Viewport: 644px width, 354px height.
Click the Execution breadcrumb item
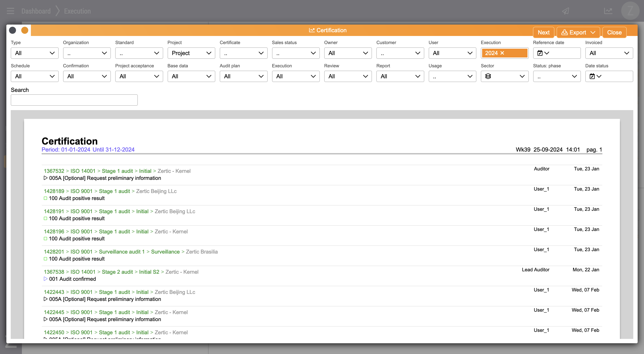point(77,11)
